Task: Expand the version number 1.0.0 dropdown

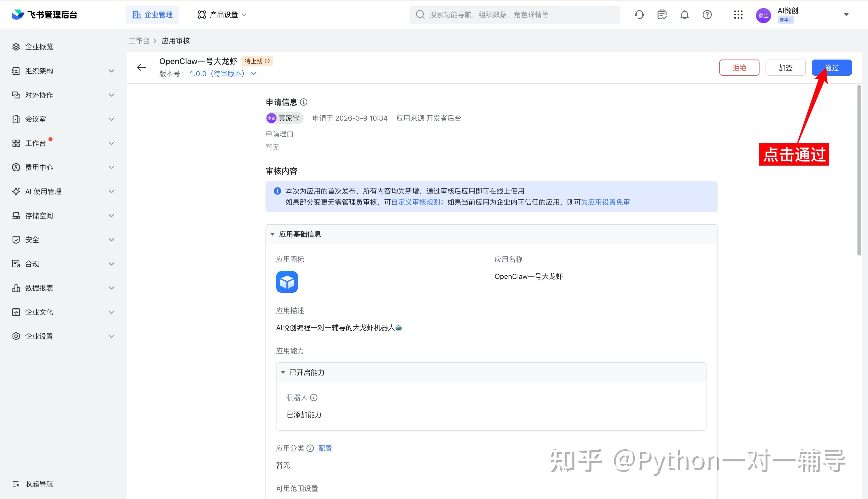Action: coord(253,74)
